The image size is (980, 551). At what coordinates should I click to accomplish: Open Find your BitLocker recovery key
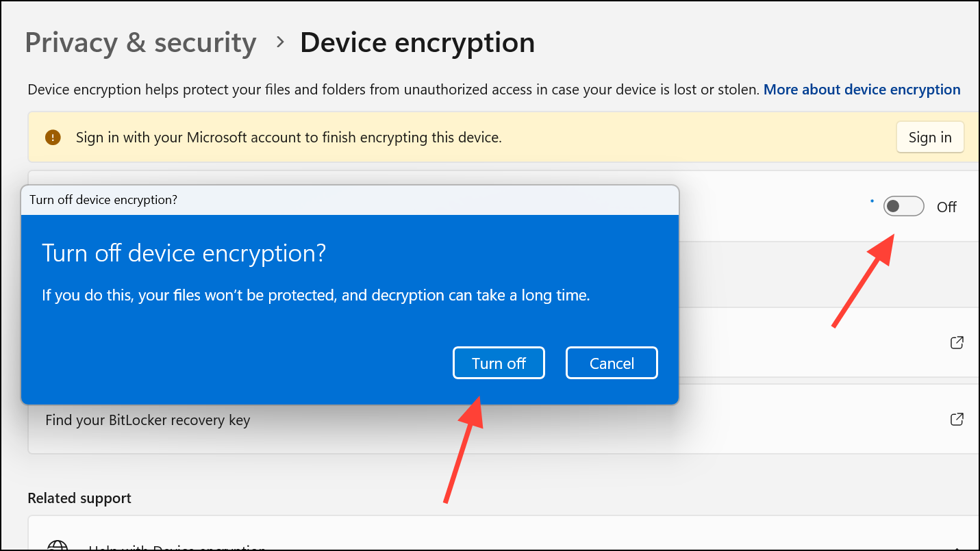(x=147, y=420)
